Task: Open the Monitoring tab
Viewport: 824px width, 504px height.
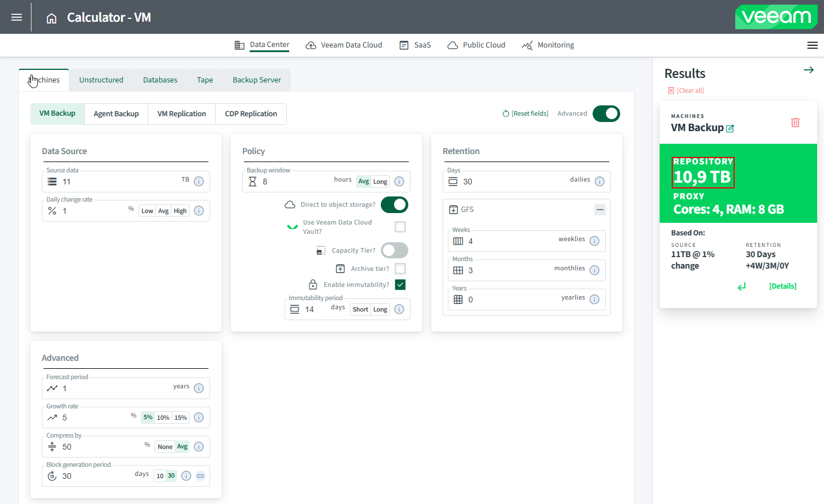Action: pos(548,45)
